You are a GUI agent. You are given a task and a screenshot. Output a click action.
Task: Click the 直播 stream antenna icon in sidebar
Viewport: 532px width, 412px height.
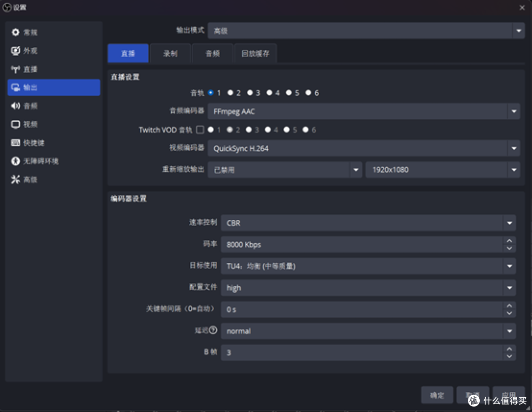[x=16, y=69]
